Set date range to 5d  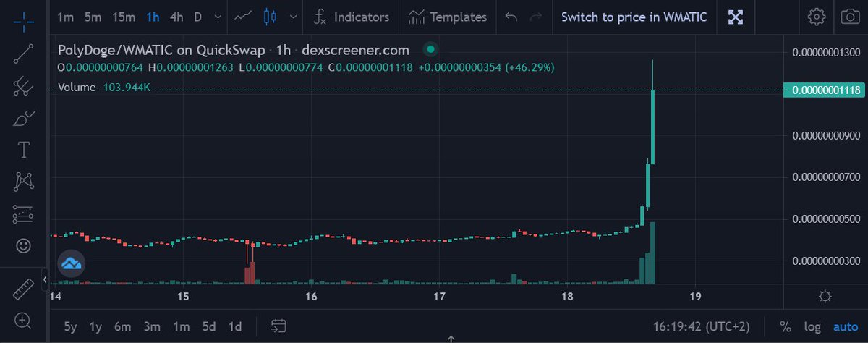pyautogui.click(x=209, y=326)
